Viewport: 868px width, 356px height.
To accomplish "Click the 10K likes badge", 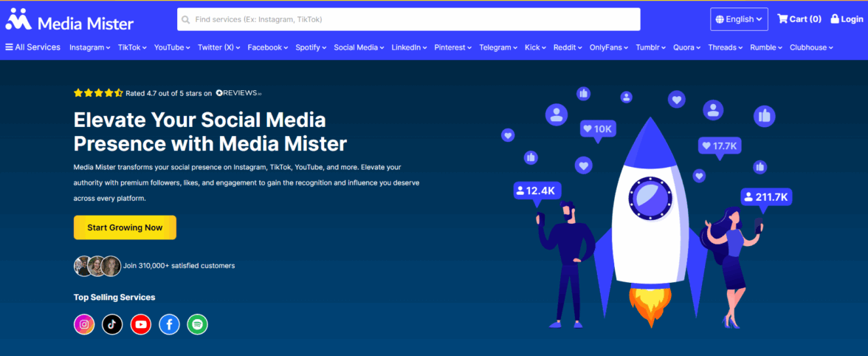I will pos(598,129).
